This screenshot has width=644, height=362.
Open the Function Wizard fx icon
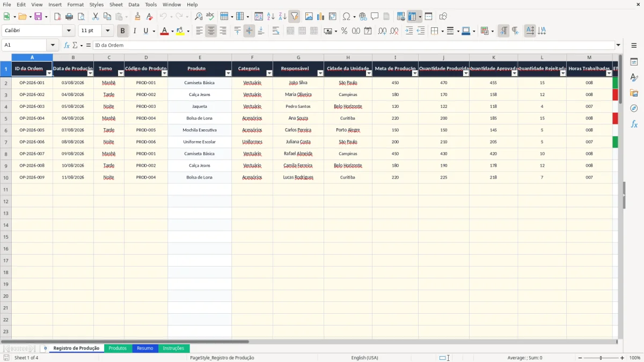(67, 45)
